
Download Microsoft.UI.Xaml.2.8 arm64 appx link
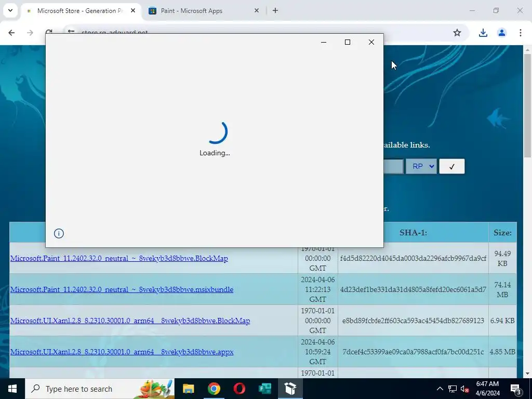tap(122, 352)
